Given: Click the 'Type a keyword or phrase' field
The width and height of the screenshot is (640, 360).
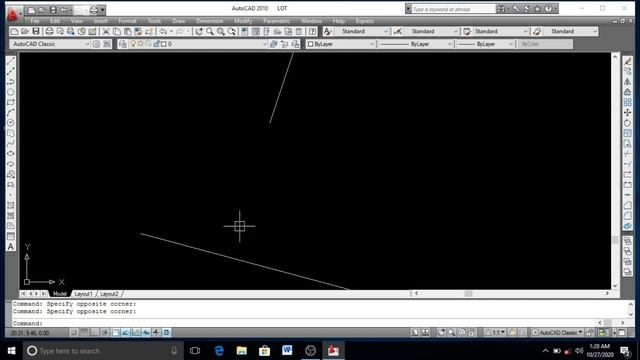Looking at the screenshot, I should [453, 9].
